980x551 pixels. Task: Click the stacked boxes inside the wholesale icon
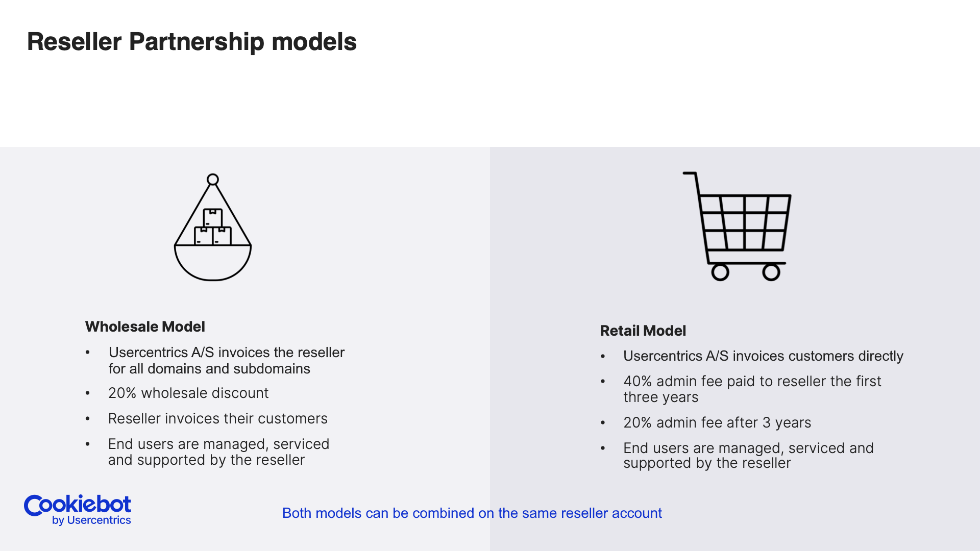click(x=213, y=227)
